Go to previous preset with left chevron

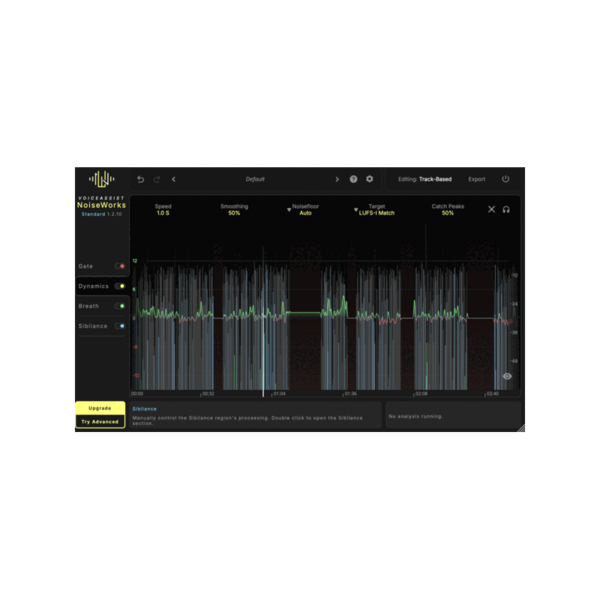[174, 179]
